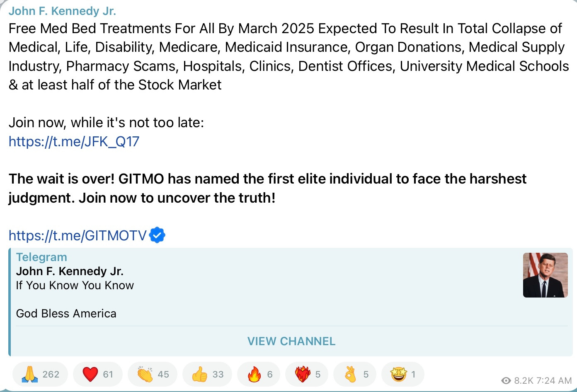Click the 7:24 AM message timestamp
The image size is (577, 392).
tap(554, 380)
